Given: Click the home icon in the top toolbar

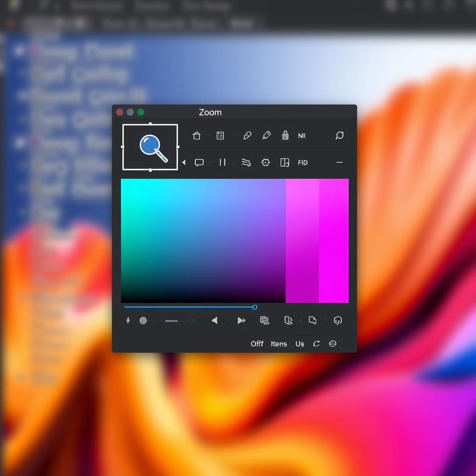Looking at the screenshot, I should 197,135.
